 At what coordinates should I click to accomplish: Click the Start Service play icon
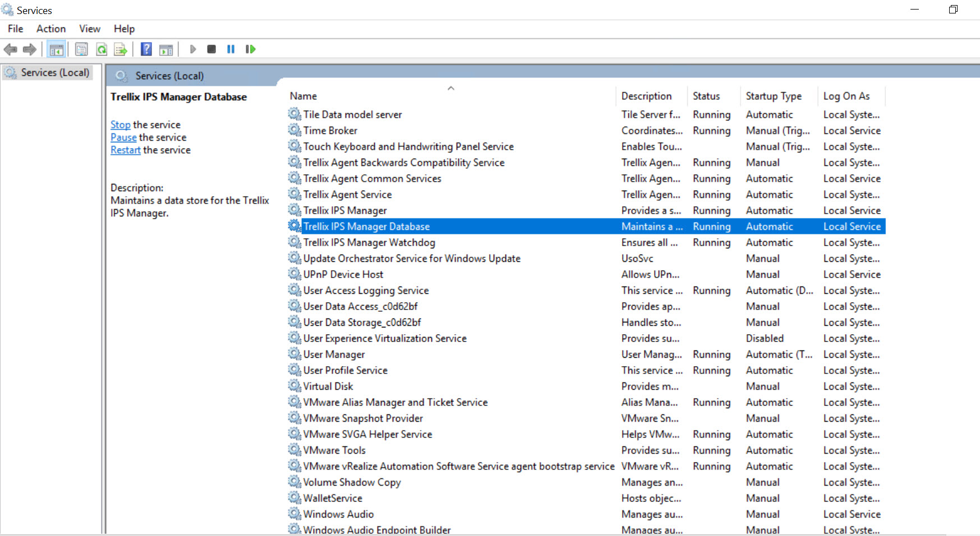(x=193, y=49)
